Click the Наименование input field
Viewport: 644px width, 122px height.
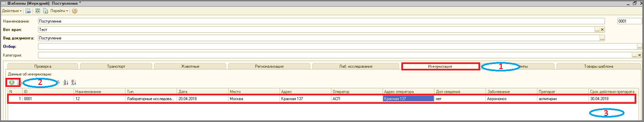pyautogui.click(x=321, y=21)
